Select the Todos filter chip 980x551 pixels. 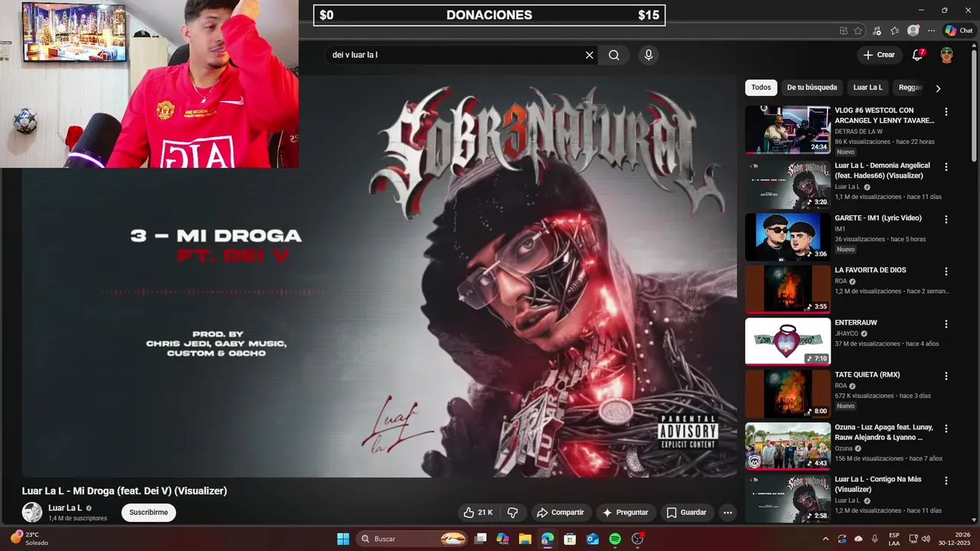point(761,87)
